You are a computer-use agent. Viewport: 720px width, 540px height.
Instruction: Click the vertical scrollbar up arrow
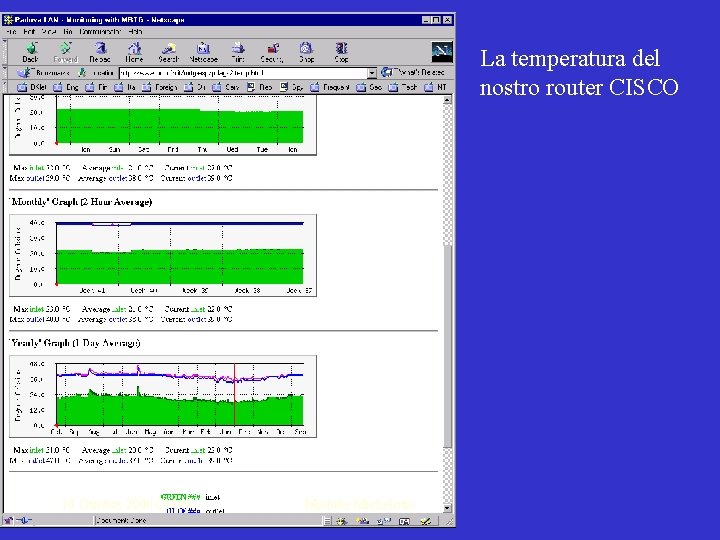tap(447, 100)
